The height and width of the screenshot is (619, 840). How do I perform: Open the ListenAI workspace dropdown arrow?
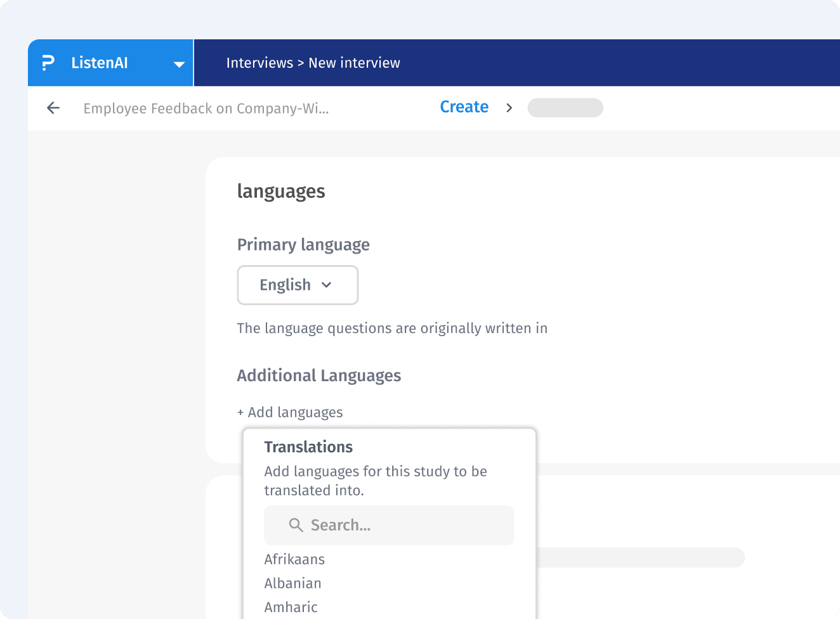(x=180, y=64)
